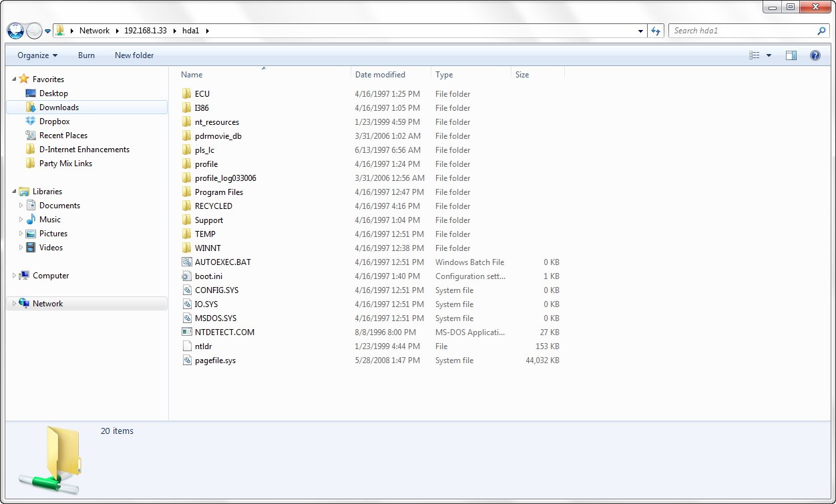Viewport: 836px width, 504px height.
Task: Click the change view icon
Action: pyautogui.click(x=755, y=55)
